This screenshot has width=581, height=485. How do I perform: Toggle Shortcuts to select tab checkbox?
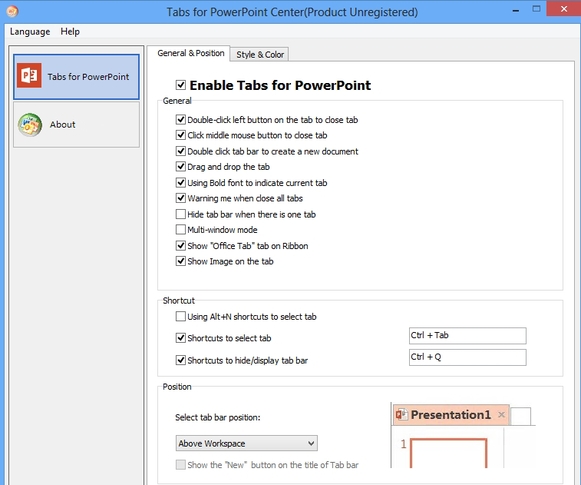click(180, 338)
